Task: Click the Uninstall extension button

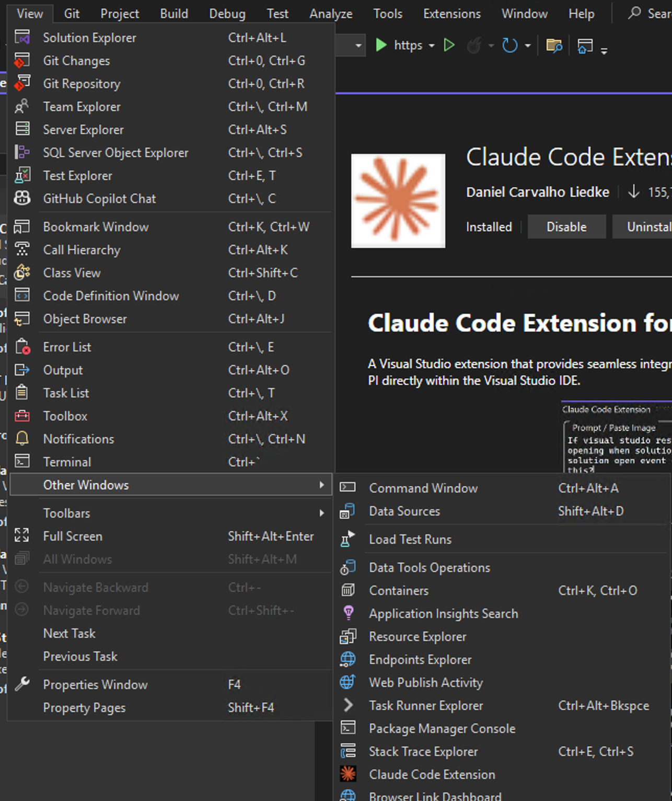Action: 642,227
